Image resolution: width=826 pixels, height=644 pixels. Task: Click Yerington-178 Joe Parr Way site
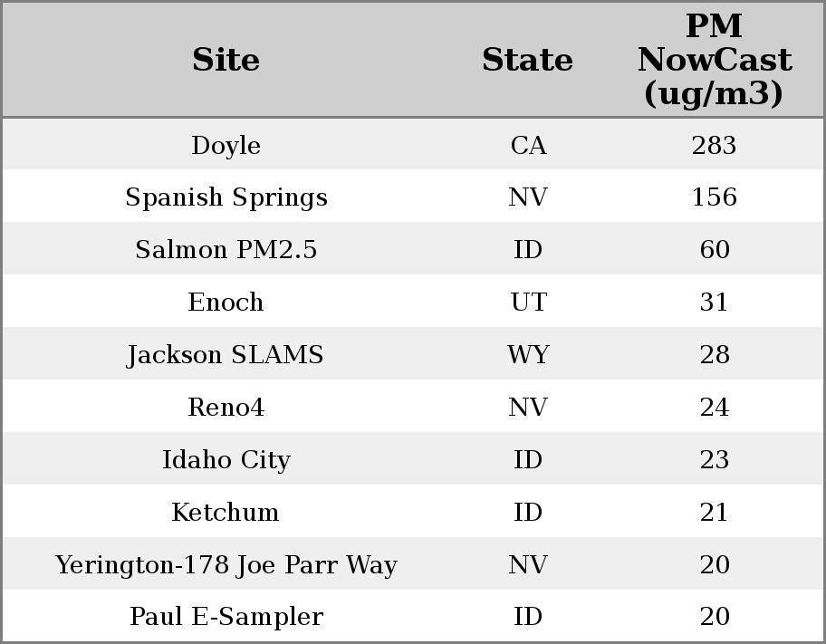coord(226,565)
